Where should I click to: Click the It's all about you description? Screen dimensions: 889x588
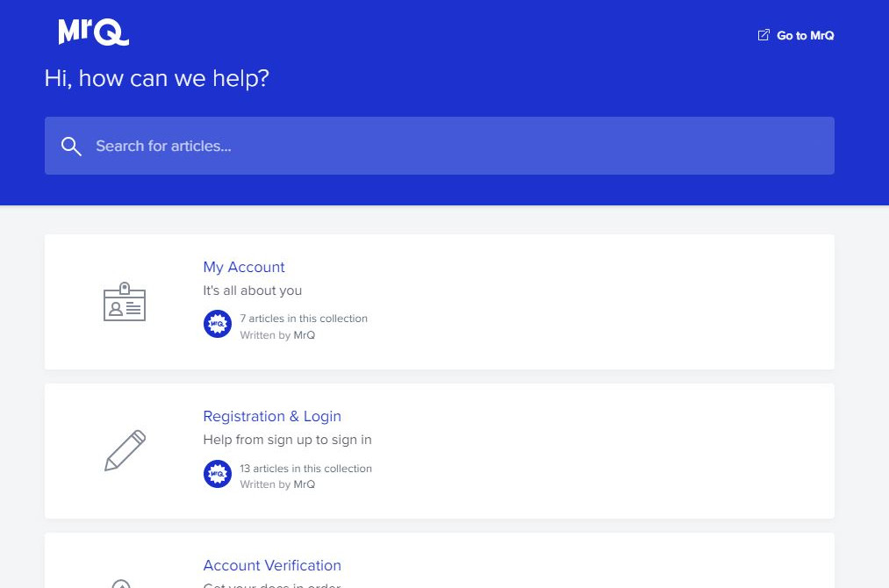click(x=252, y=290)
